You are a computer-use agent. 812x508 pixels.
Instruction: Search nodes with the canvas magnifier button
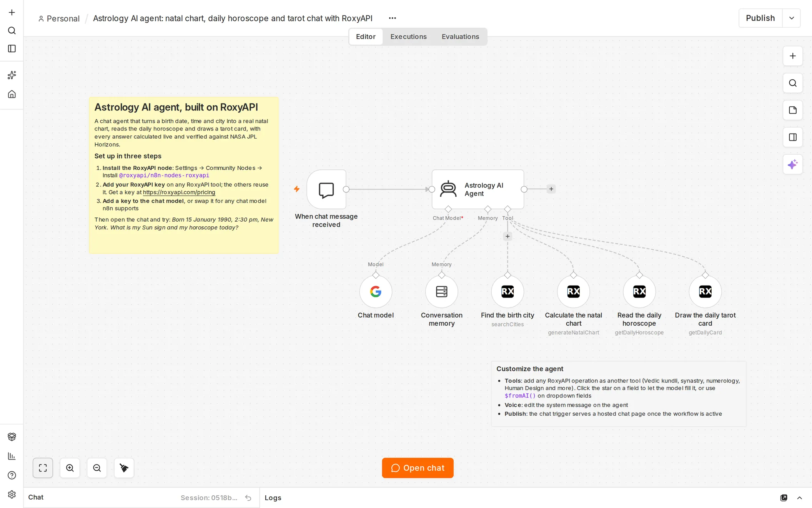pos(792,83)
